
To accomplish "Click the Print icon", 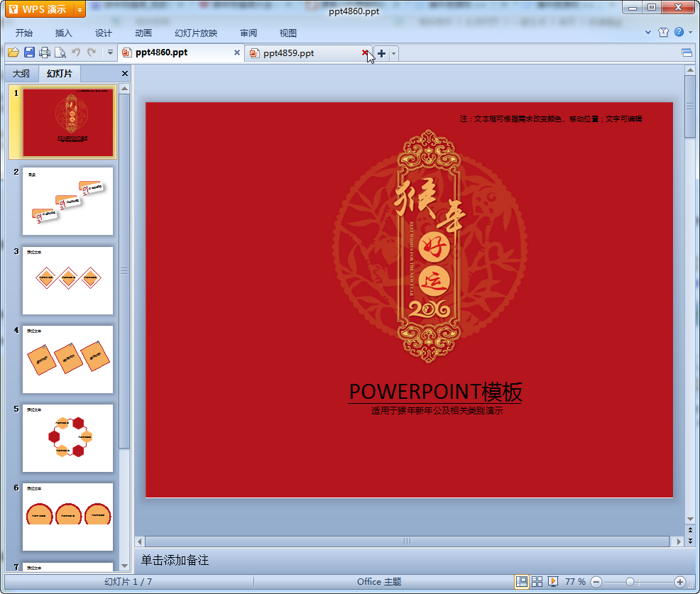I will click(45, 53).
